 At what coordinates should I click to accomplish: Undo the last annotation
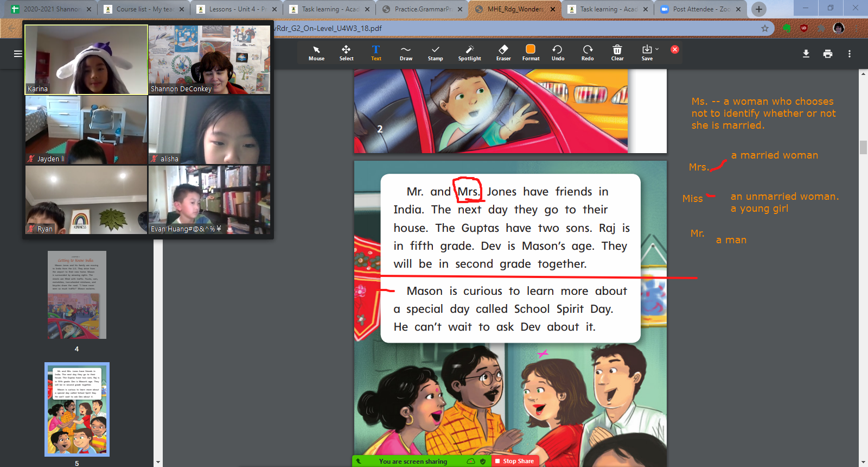coord(558,53)
